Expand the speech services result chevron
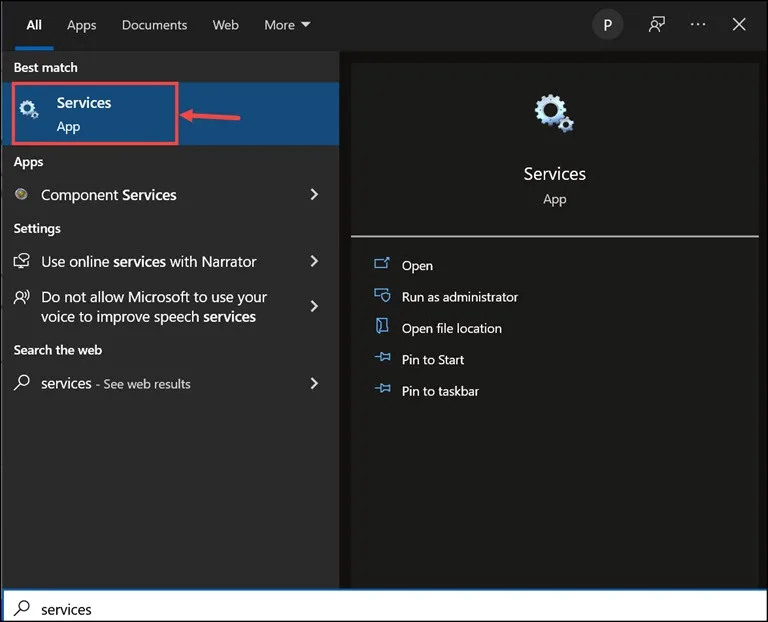 coord(314,306)
